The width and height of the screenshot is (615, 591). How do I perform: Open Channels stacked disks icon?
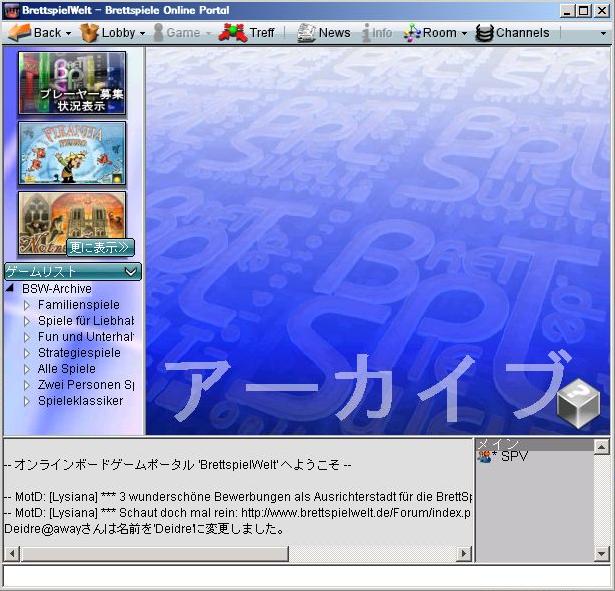pyautogui.click(x=484, y=33)
